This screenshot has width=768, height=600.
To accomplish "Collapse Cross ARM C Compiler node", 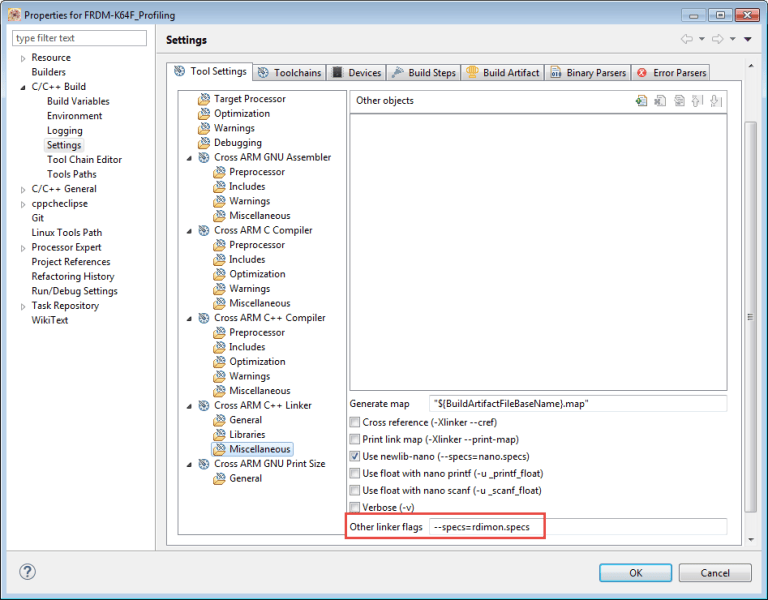I will click(x=189, y=231).
